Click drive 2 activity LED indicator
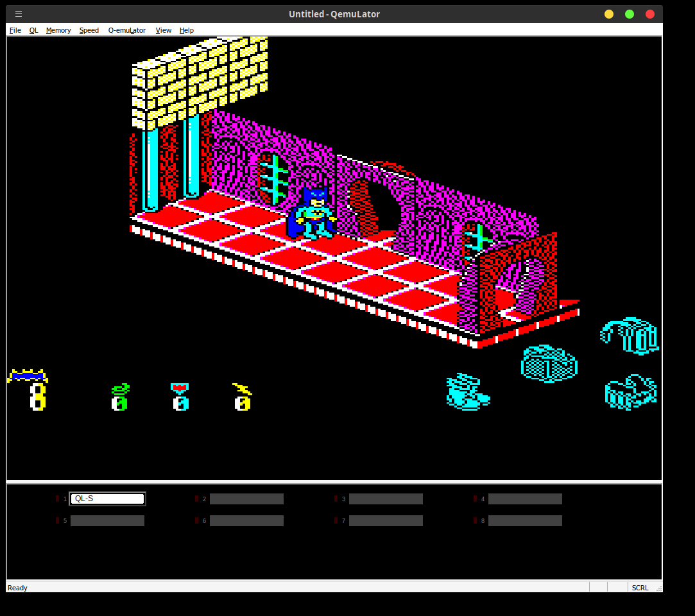The height and width of the screenshot is (616, 695). point(197,499)
